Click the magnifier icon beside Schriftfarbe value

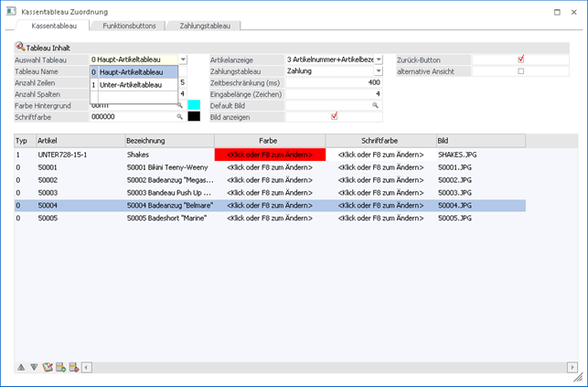tap(180, 117)
